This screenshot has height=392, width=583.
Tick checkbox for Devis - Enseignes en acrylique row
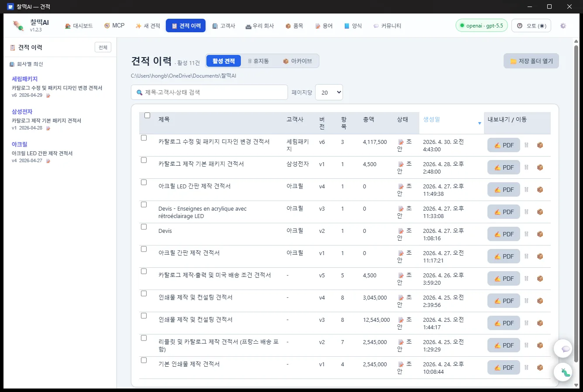[144, 205]
